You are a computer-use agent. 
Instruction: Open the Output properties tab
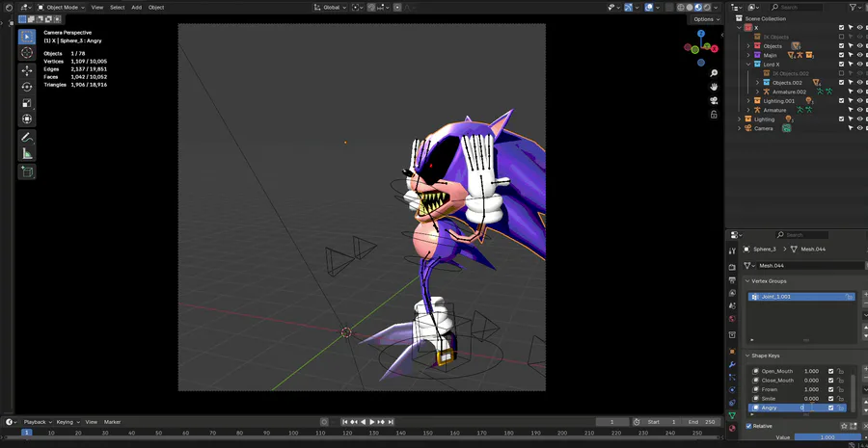pos(732,279)
